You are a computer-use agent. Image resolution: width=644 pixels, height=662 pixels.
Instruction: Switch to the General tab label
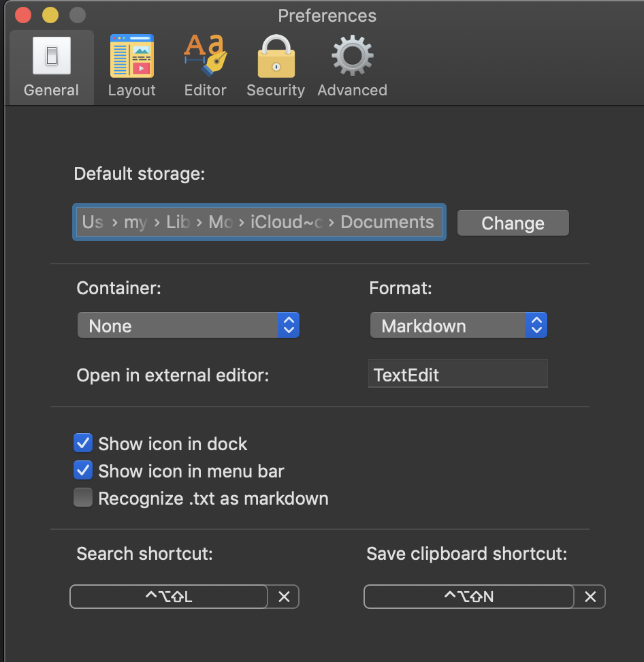point(51,90)
